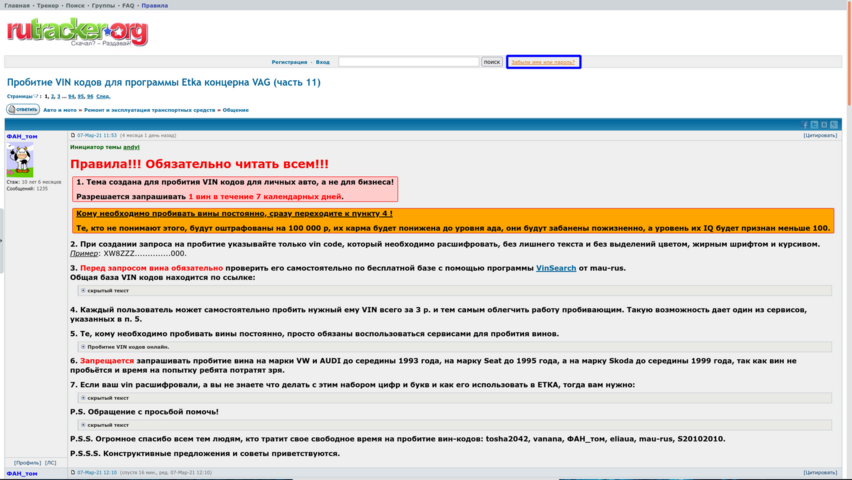This screenshot has width=852, height=480.
Task: Click the pencil-shaped share icon in blue bar
Action: click(x=834, y=125)
